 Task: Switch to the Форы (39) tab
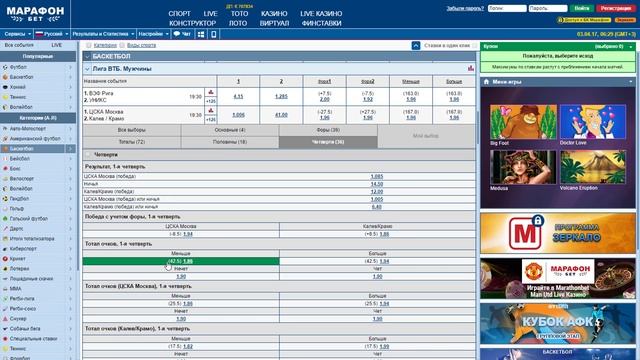tap(328, 130)
